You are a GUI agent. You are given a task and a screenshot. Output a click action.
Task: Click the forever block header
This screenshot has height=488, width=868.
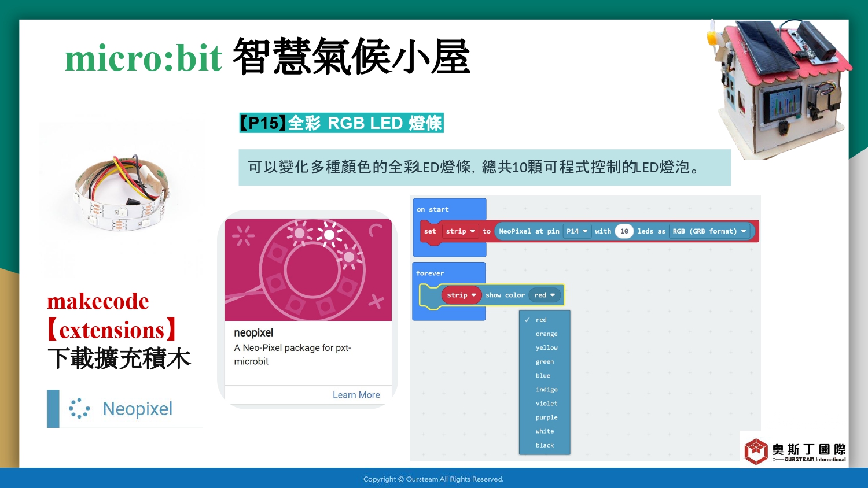430,273
